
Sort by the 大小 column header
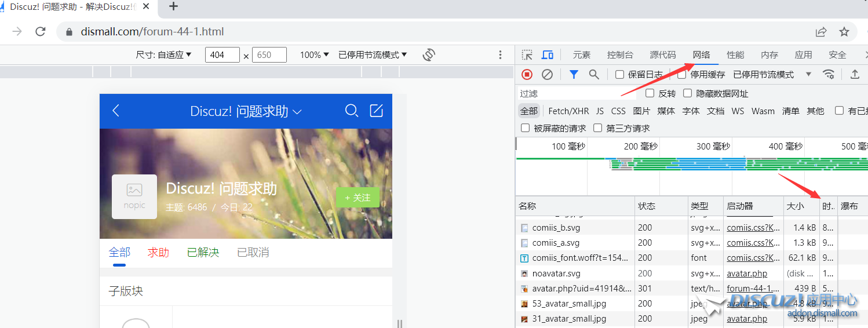click(801, 206)
